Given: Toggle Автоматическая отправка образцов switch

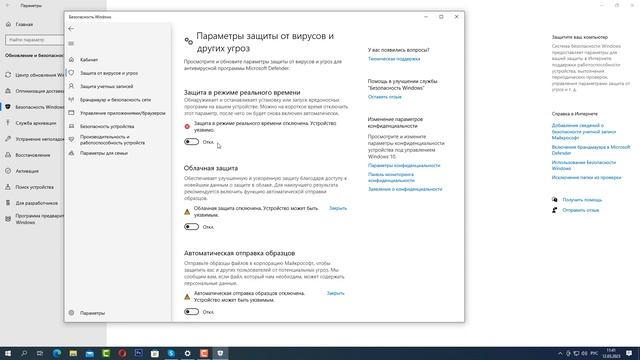Looking at the screenshot, I should pyautogui.click(x=191, y=311).
